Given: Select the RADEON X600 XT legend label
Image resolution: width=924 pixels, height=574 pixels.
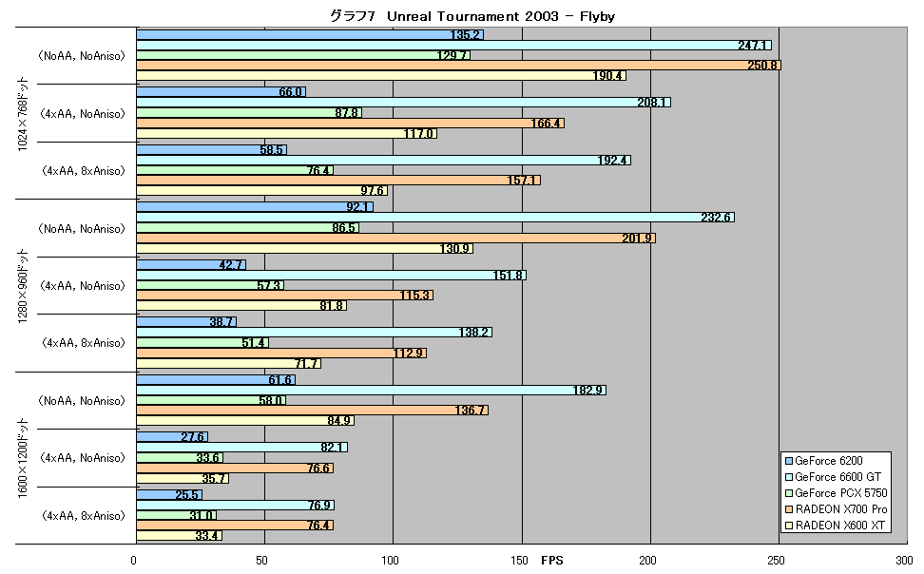Looking at the screenshot, I should (x=839, y=526).
